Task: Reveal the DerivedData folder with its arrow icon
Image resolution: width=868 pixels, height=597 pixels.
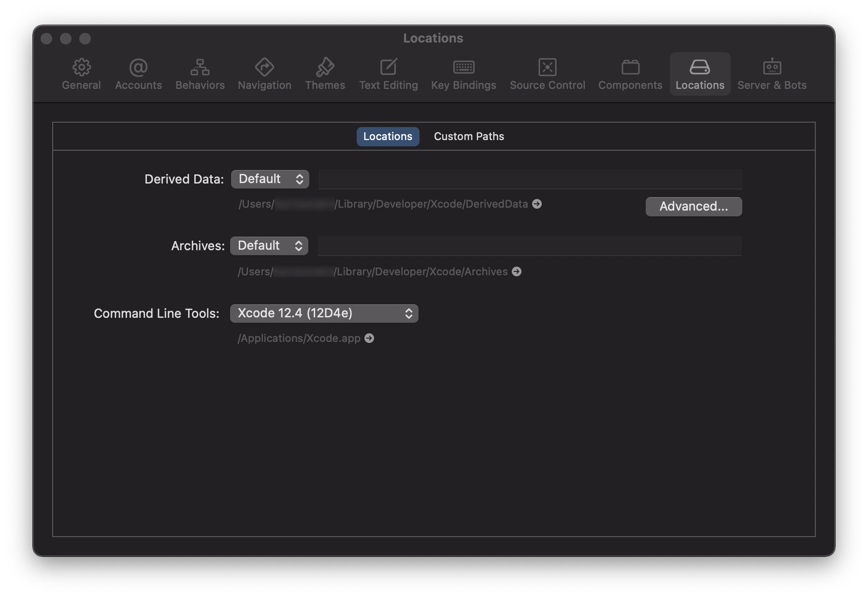Action: [x=537, y=204]
